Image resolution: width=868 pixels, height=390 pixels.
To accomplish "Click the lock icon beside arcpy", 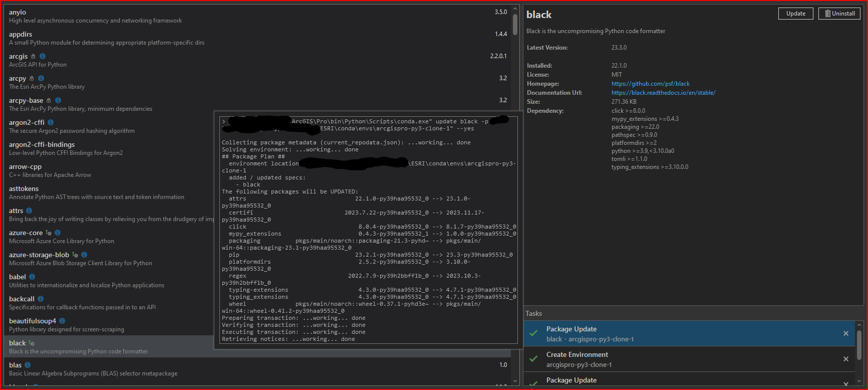I will [32, 78].
